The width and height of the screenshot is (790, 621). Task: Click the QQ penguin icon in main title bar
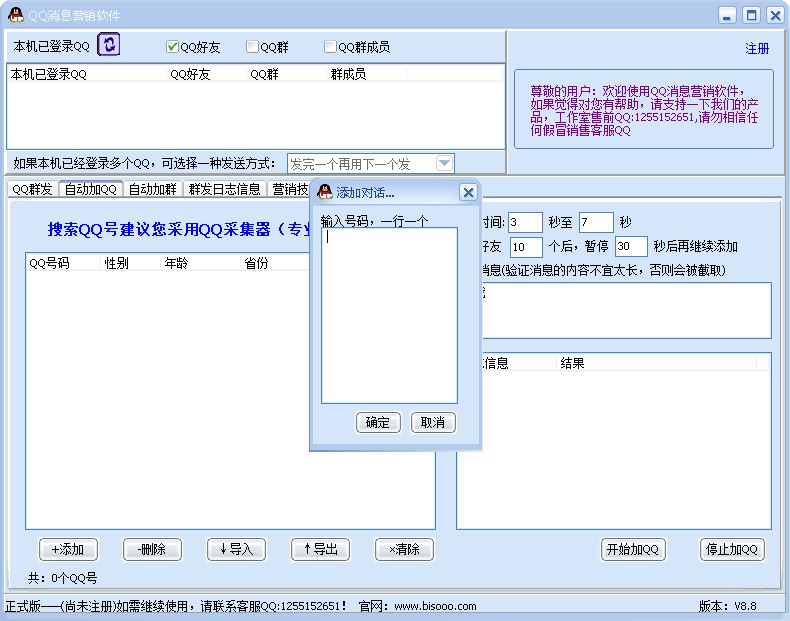[x=16, y=15]
